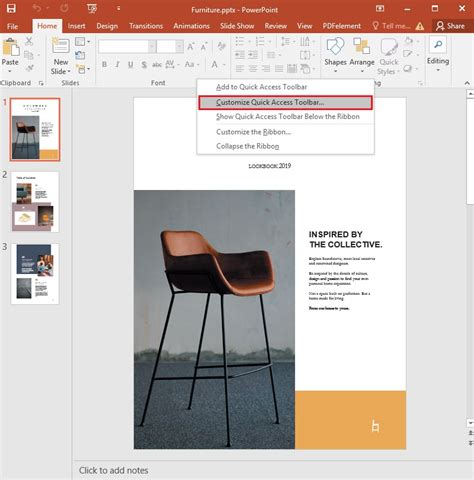Choose Add to Quick Access Toolbar
Screen dimensions: 474x480
(285, 87)
